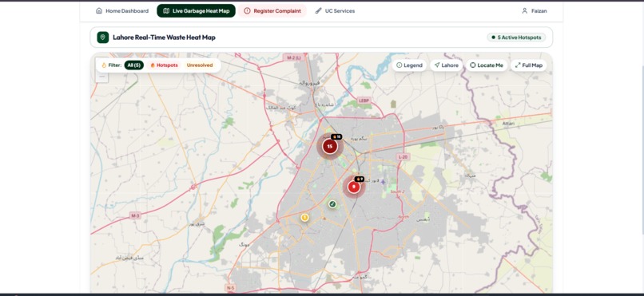The image size is (644, 296).
Task: Show the map Legend
Action: 409,65
